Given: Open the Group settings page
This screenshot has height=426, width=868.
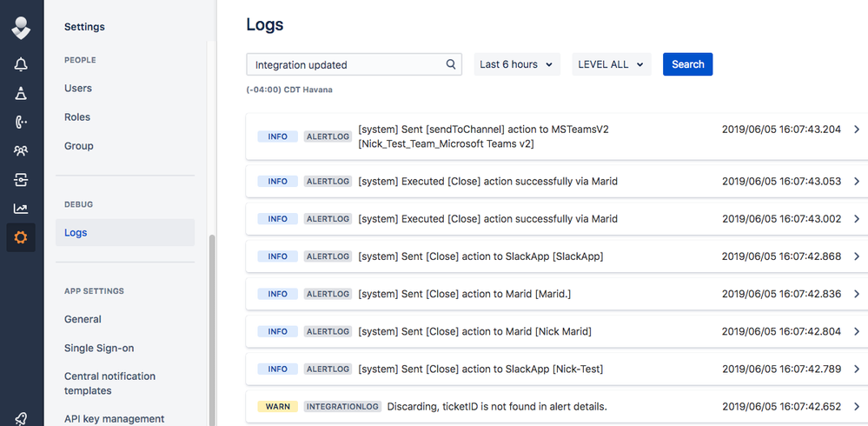Looking at the screenshot, I should click(x=78, y=146).
